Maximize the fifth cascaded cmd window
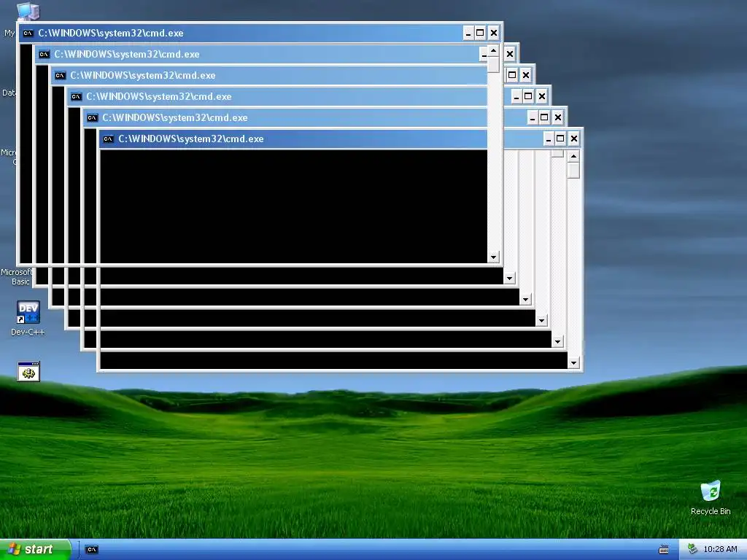 pyautogui.click(x=544, y=117)
